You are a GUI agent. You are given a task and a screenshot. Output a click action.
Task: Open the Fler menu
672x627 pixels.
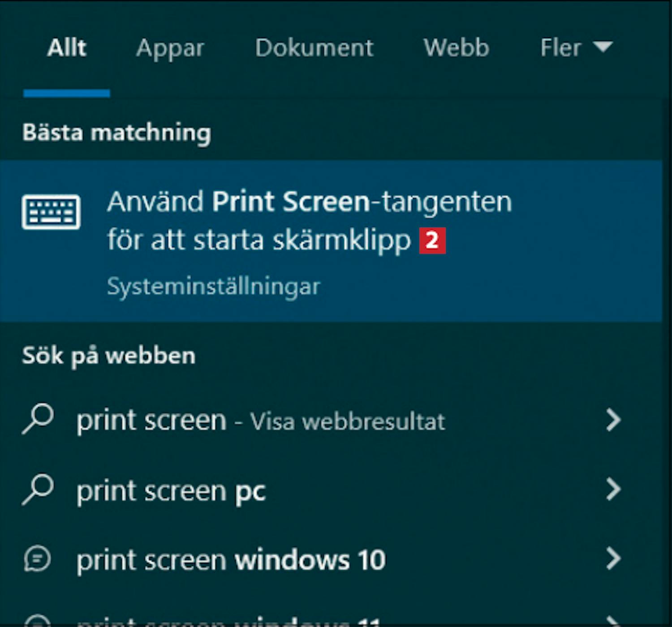click(x=576, y=47)
